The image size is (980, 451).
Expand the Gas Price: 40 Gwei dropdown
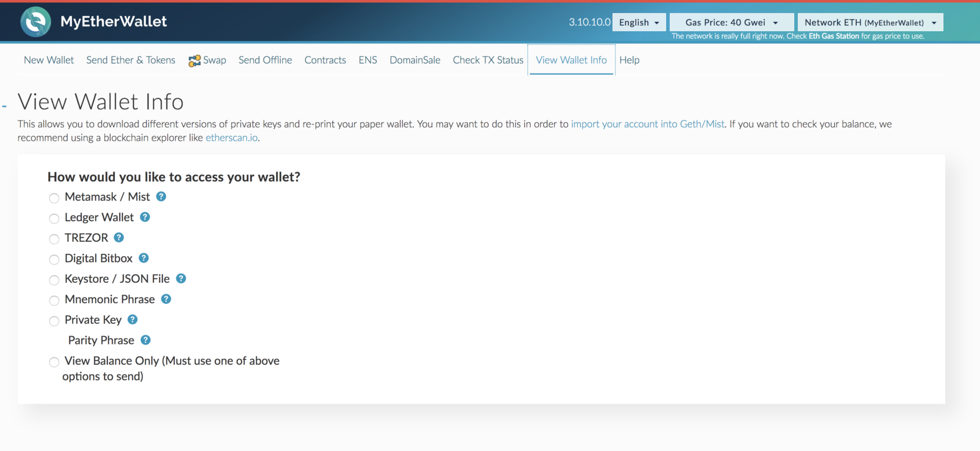(732, 23)
